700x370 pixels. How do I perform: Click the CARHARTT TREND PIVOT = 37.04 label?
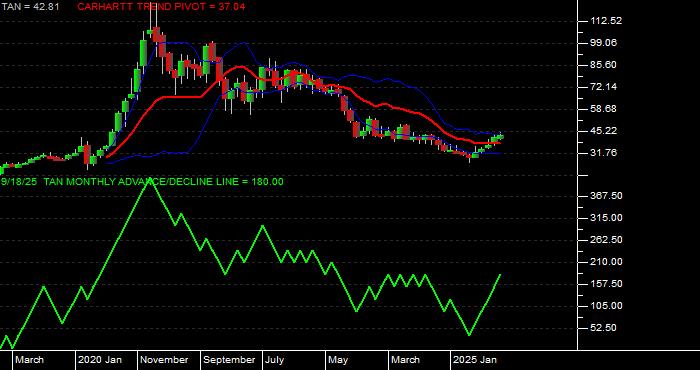point(161,7)
